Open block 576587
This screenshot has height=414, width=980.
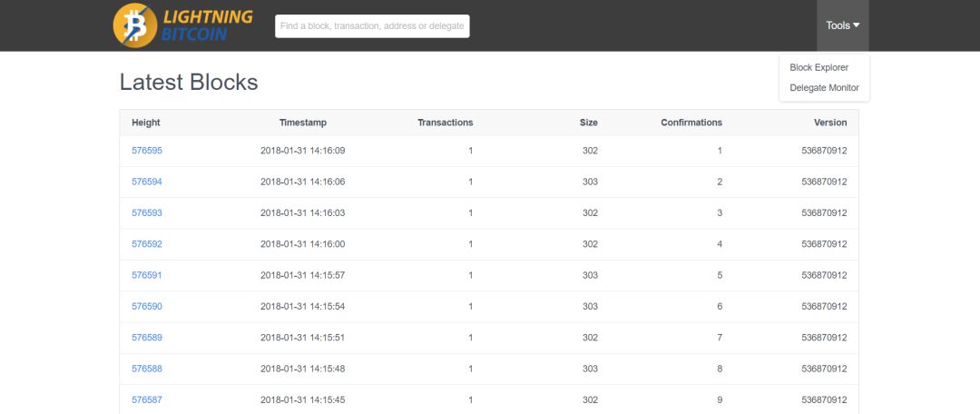[x=147, y=399]
